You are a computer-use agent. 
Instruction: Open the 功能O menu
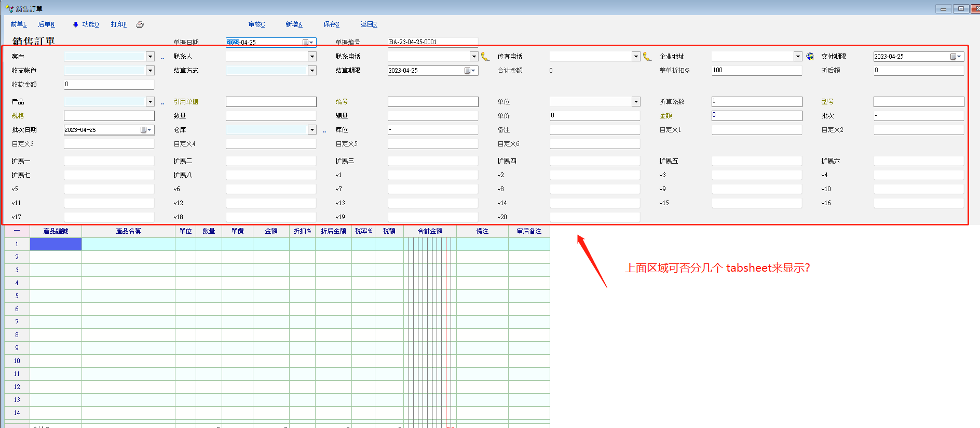point(90,24)
